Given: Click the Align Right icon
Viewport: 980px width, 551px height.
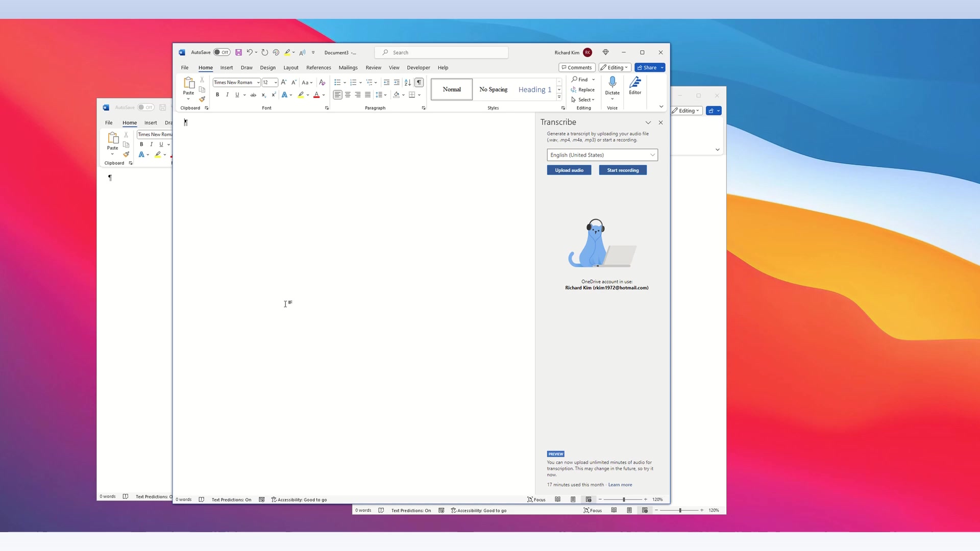Looking at the screenshot, I should click(358, 95).
